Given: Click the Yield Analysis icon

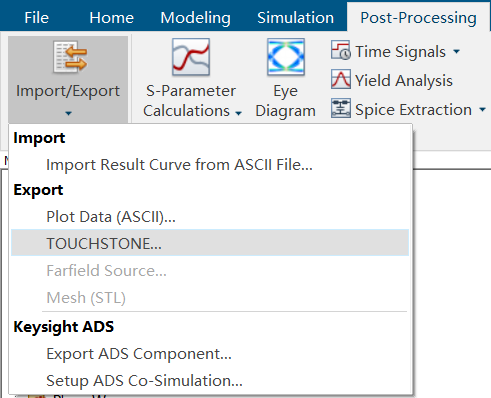Looking at the screenshot, I should click(x=341, y=79).
